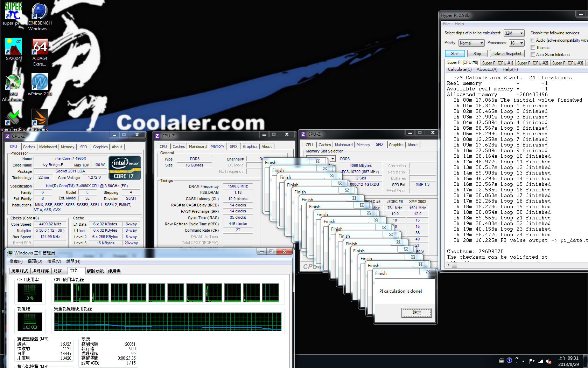Switch to Super PI [CPU #2] tab

(532, 63)
